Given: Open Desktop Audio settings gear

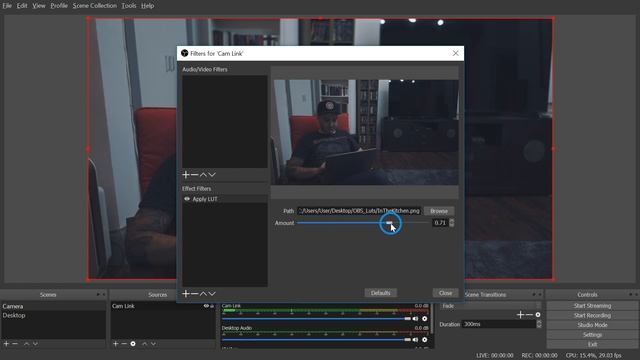Looking at the screenshot, I should pos(424,340).
